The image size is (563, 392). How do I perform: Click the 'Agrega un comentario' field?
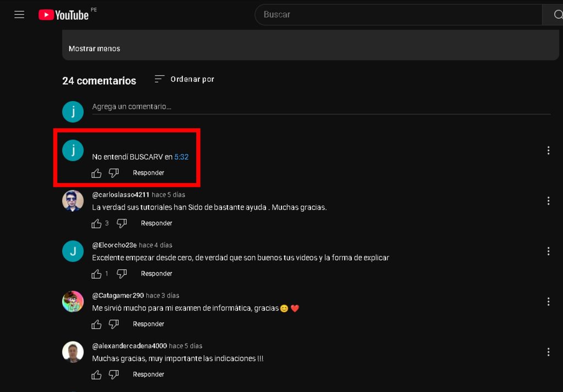coord(319,107)
